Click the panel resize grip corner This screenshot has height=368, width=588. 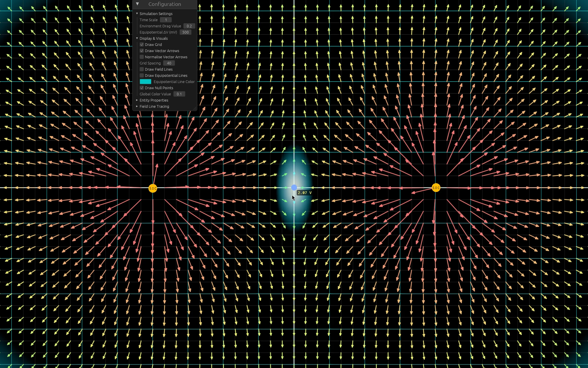(195, 109)
